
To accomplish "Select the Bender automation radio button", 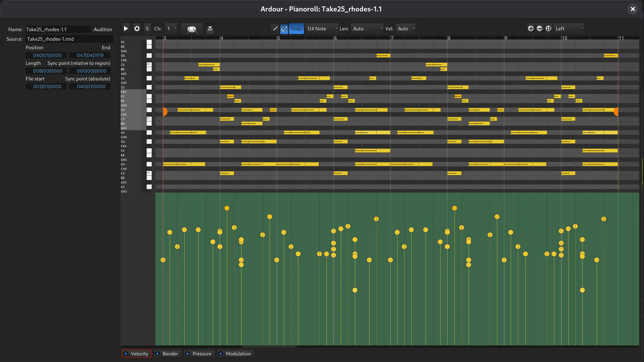I will click(167, 354).
